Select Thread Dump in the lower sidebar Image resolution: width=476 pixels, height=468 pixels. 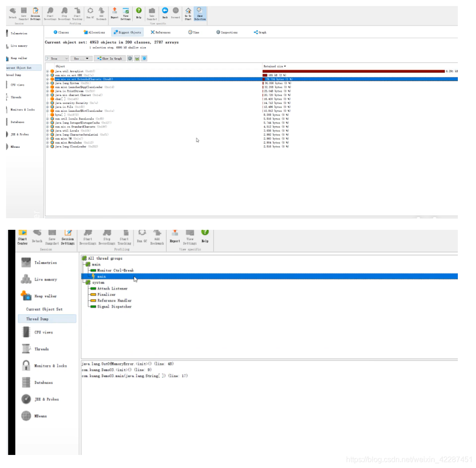(x=47, y=319)
